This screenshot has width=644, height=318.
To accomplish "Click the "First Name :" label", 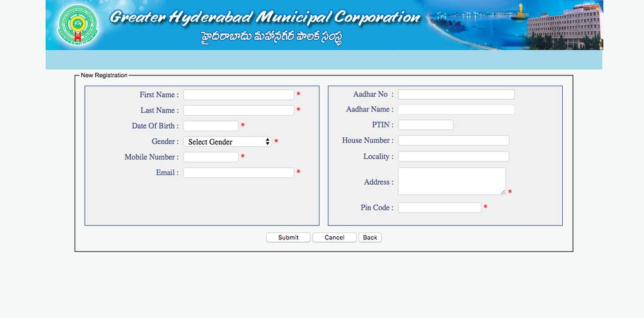I will pos(159,95).
